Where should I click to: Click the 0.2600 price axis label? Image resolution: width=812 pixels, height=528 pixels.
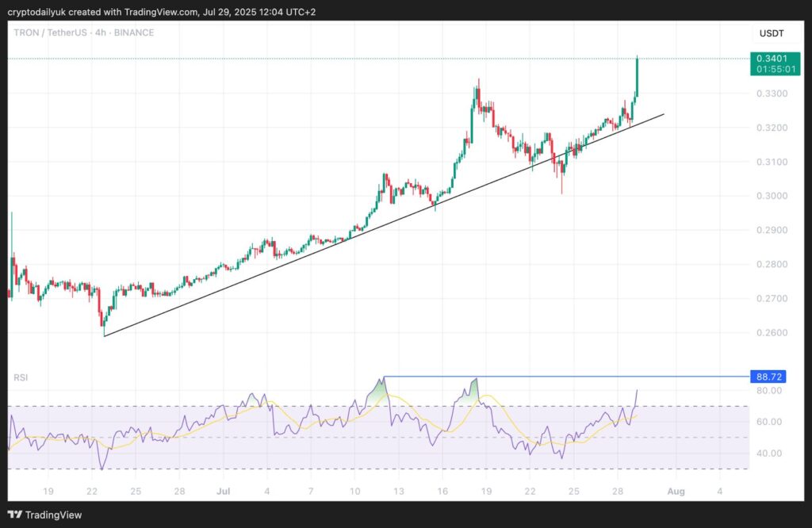tap(774, 332)
